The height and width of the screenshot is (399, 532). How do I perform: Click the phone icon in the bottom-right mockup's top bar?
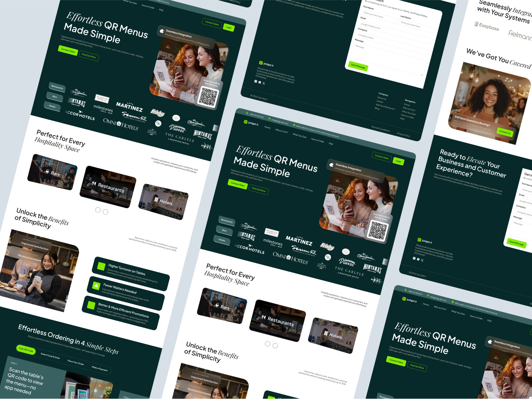[x=406, y=290]
